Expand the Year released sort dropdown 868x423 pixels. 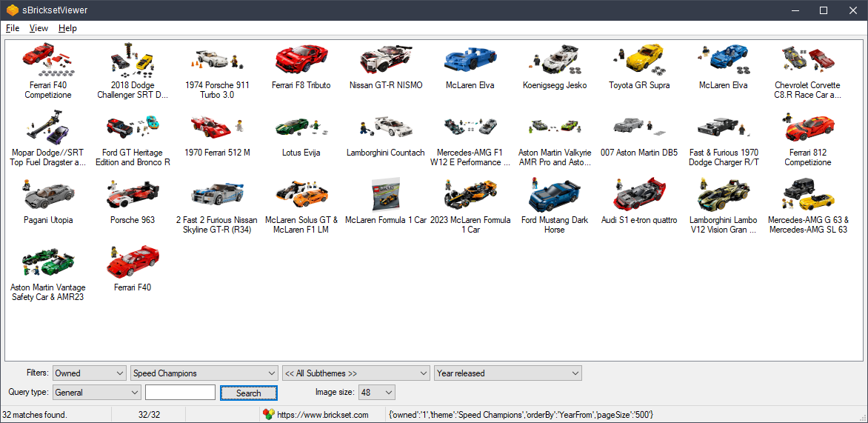[507, 373]
